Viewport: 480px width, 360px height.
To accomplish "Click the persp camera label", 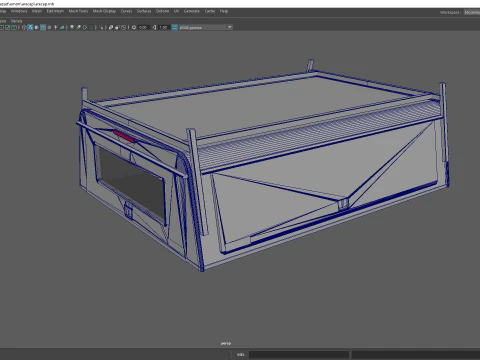I will point(226,343).
